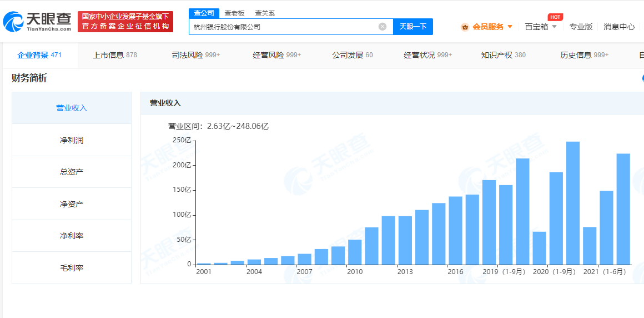The height and width of the screenshot is (318, 644).
Task: Open the 消息中心 link
Action: (619, 27)
